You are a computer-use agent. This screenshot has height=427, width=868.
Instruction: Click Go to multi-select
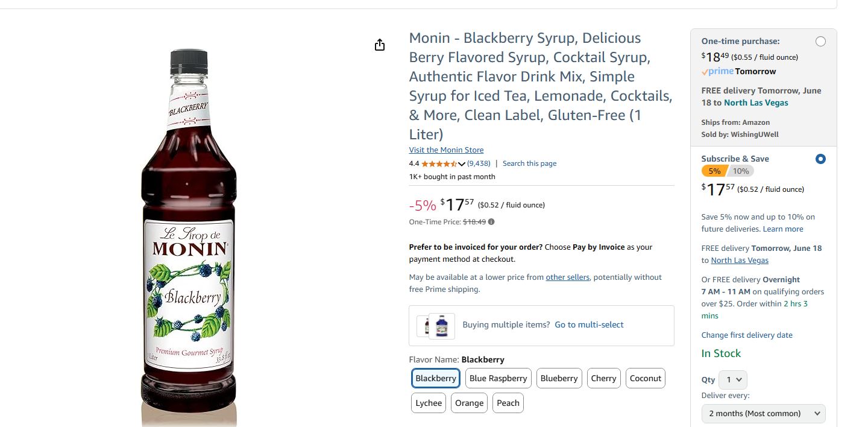tap(589, 324)
